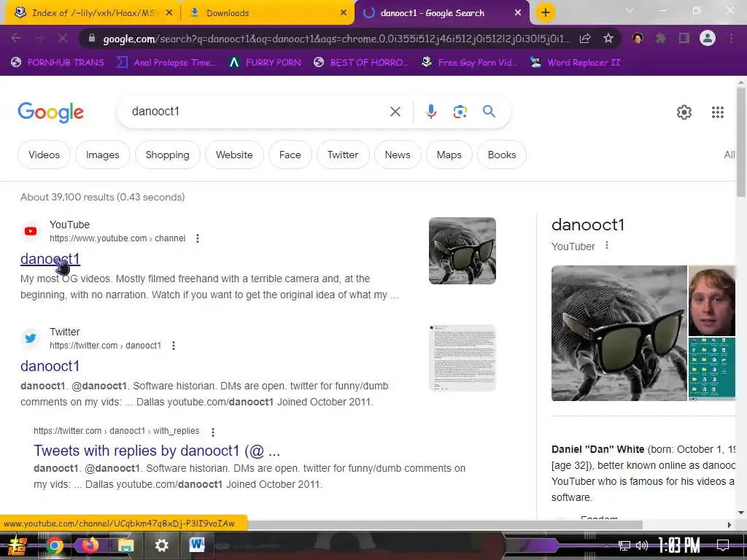Image resolution: width=747 pixels, height=560 pixels.
Task: Click taskbar clock showing 1:03 PM
Action: [x=679, y=545]
